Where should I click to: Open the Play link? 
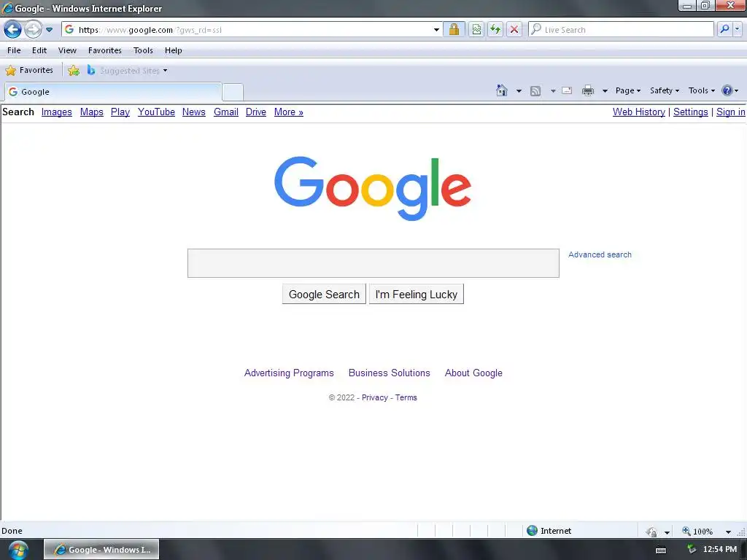120,112
